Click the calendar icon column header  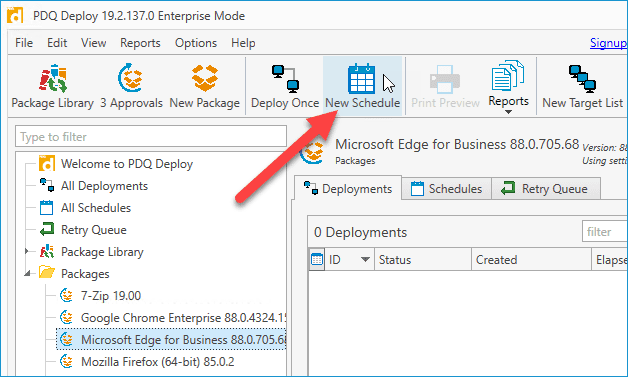[316, 260]
